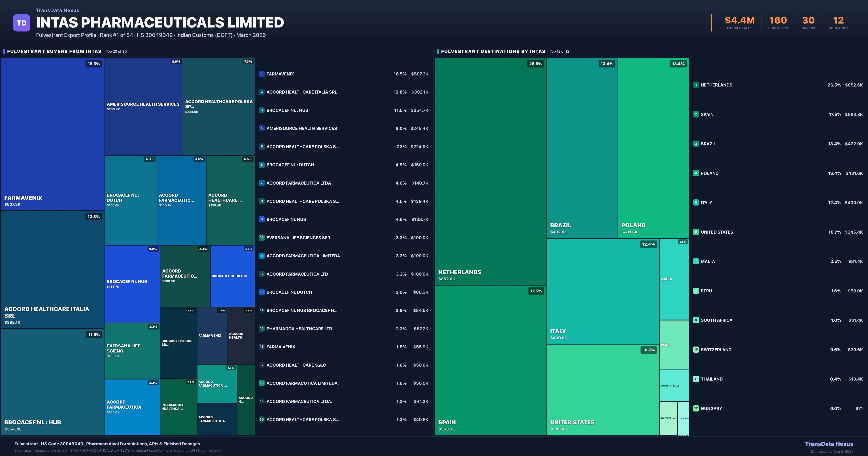Click the TransData Nexus footer link

pos(829,444)
